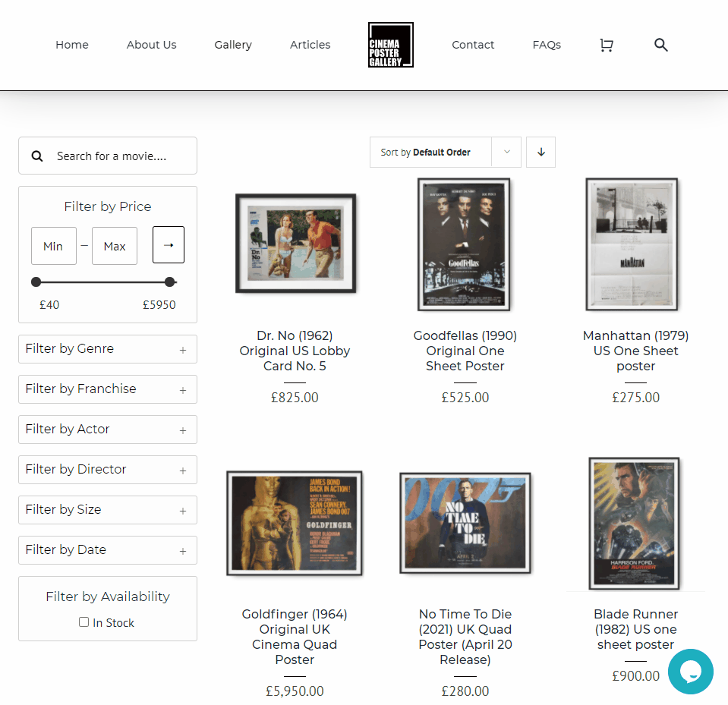The height and width of the screenshot is (705, 728).
Task: Open Goodfellas (1990) One Sheet Poster link
Action: click(x=465, y=351)
